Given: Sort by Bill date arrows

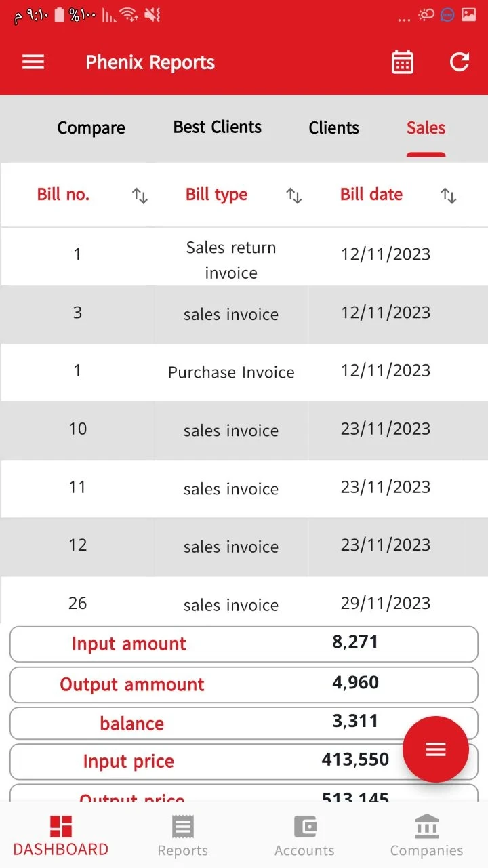Looking at the screenshot, I should pos(448,196).
